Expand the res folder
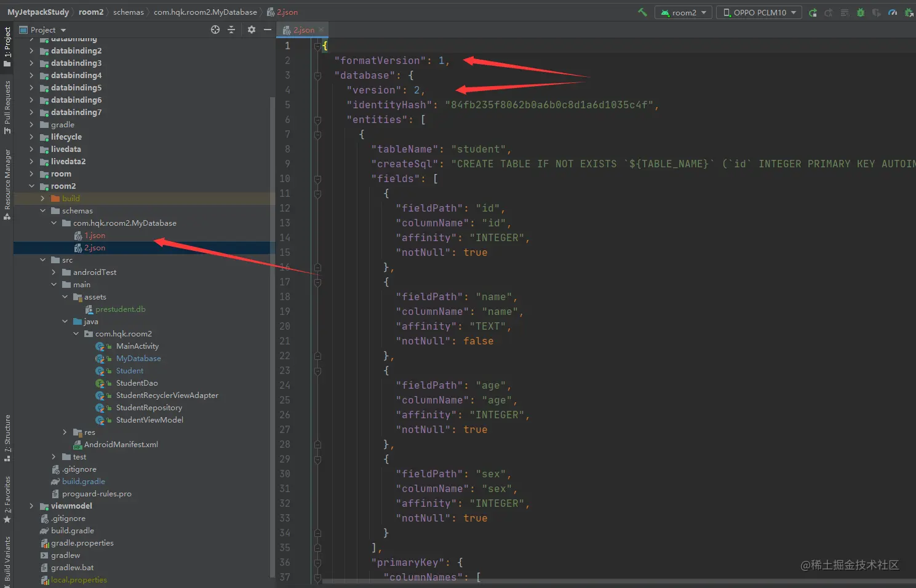 tap(65, 432)
